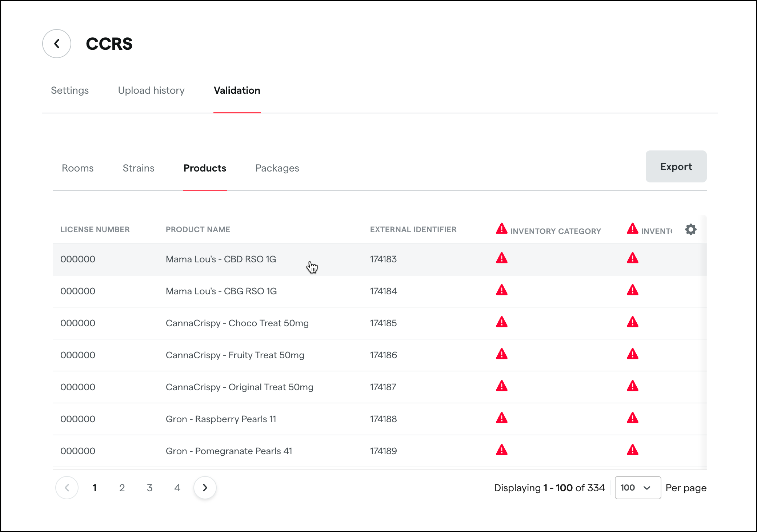Click the Export button
This screenshot has width=757, height=532.
pyautogui.click(x=676, y=166)
